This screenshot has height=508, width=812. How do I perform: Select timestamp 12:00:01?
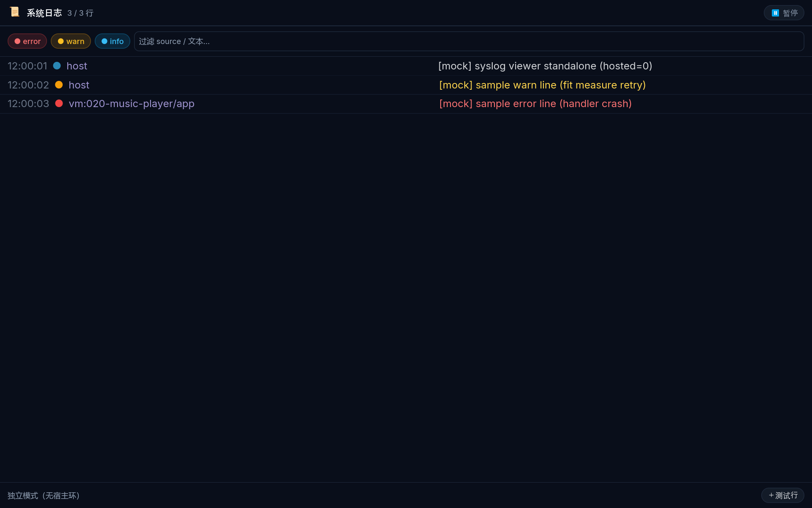click(x=27, y=66)
